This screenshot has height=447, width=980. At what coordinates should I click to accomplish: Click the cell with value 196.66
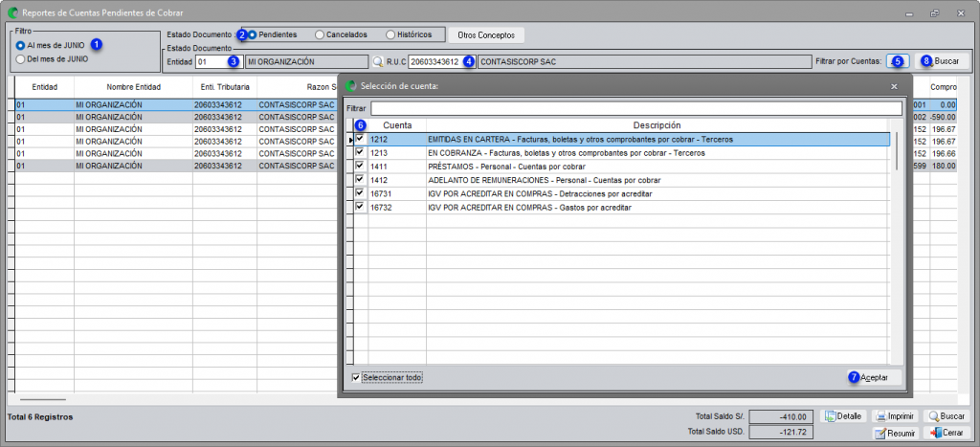click(x=943, y=154)
